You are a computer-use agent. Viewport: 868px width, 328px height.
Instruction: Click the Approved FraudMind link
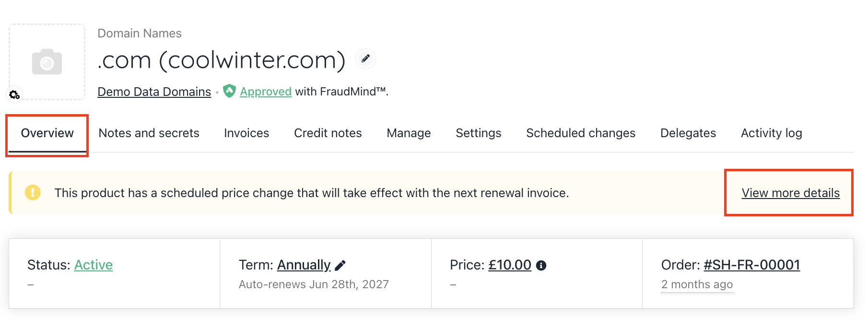tap(266, 92)
